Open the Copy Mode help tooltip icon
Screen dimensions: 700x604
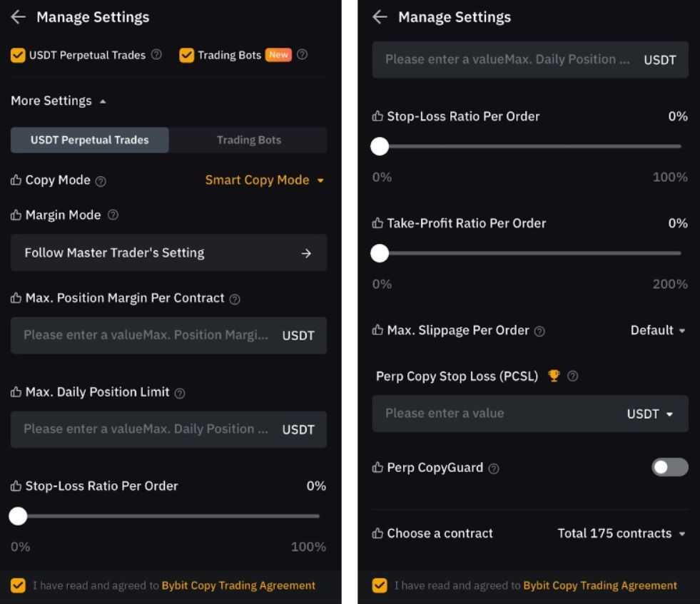point(101,181)
